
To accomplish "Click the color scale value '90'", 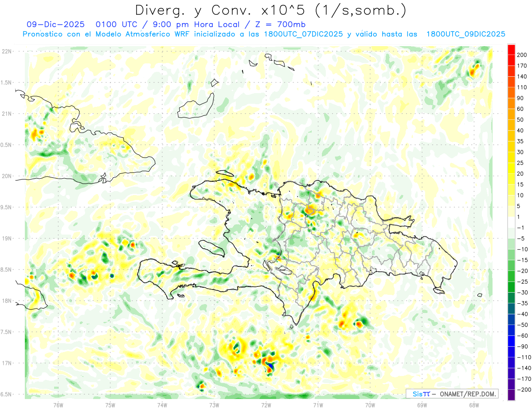I will pyautogui.click(x=520, y=98).
